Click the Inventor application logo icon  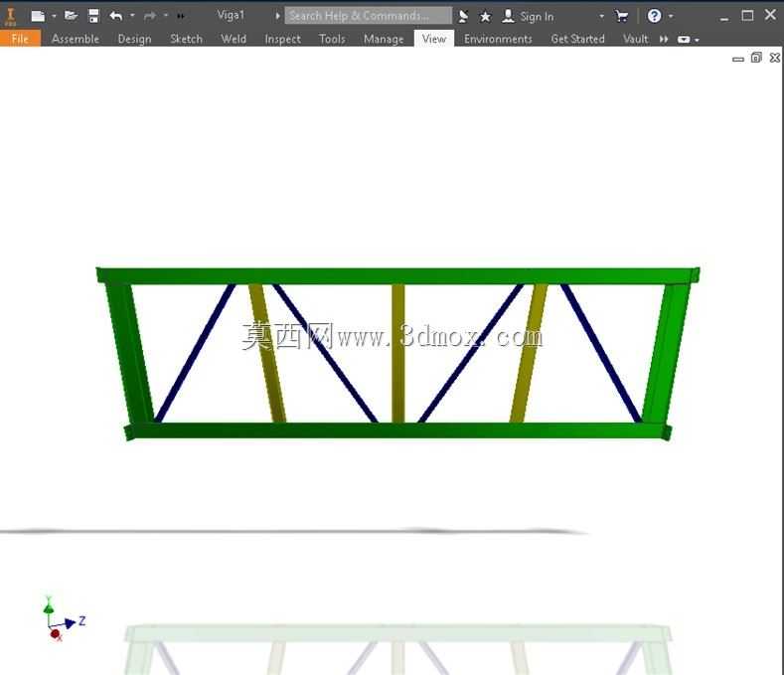click(x=10, y=16)
